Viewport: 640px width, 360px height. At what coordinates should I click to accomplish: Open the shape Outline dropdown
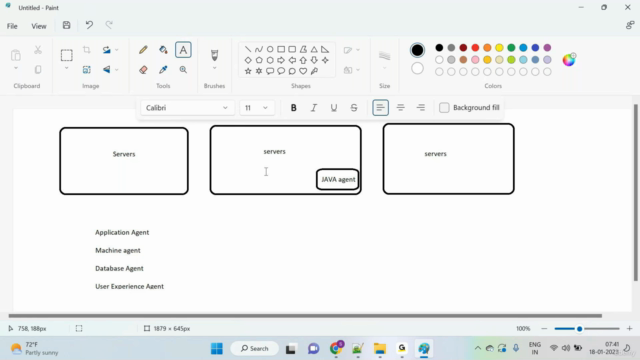coord(351,50)
